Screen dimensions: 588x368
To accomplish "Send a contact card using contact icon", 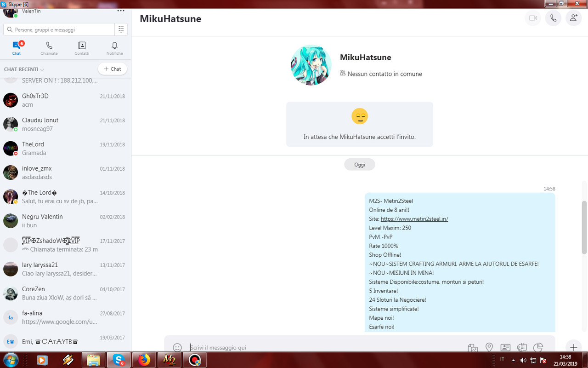I will pos(505,347).
